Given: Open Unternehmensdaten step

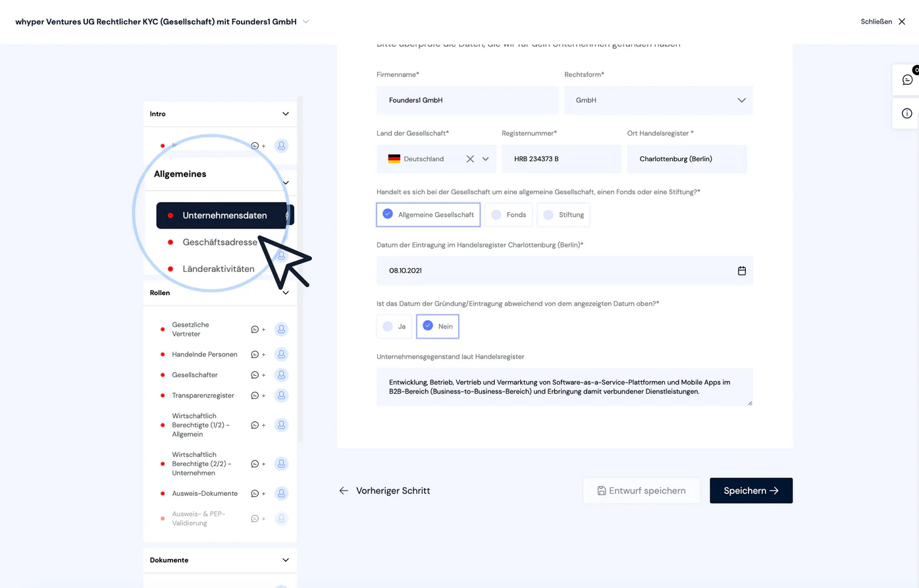Looking at the screenshot, I should pos(224,215).
